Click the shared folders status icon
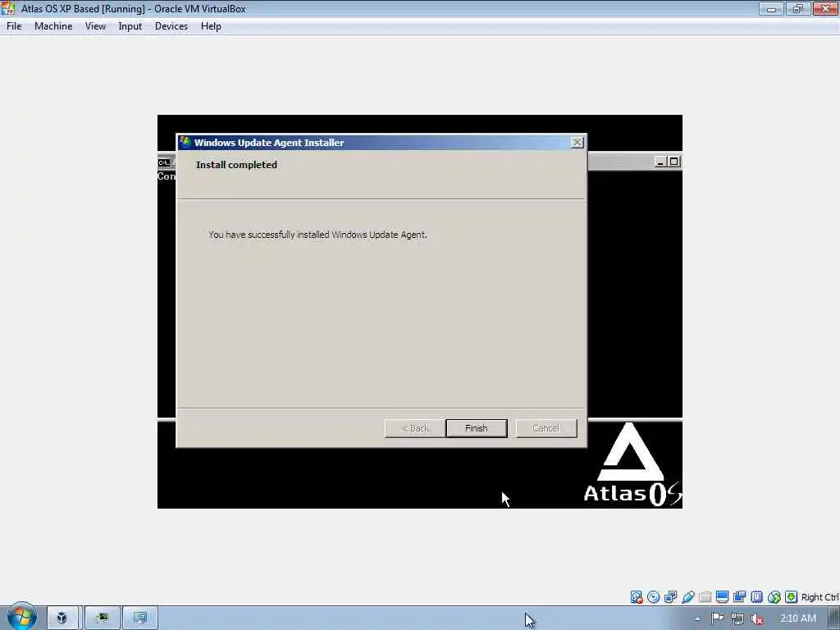Screen dimensions: 840x630 [705, 597]
